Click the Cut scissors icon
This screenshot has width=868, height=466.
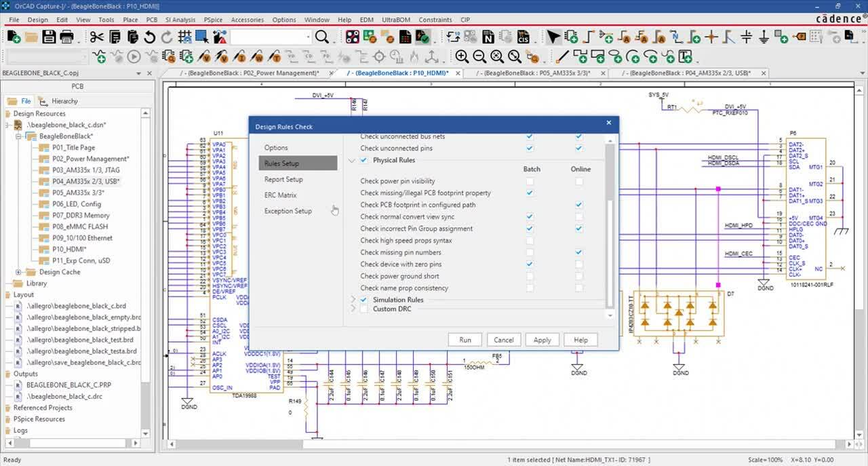(97, 37)
